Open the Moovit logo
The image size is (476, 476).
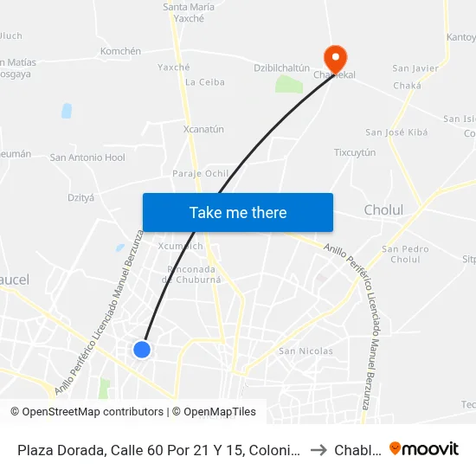[424, 448]
